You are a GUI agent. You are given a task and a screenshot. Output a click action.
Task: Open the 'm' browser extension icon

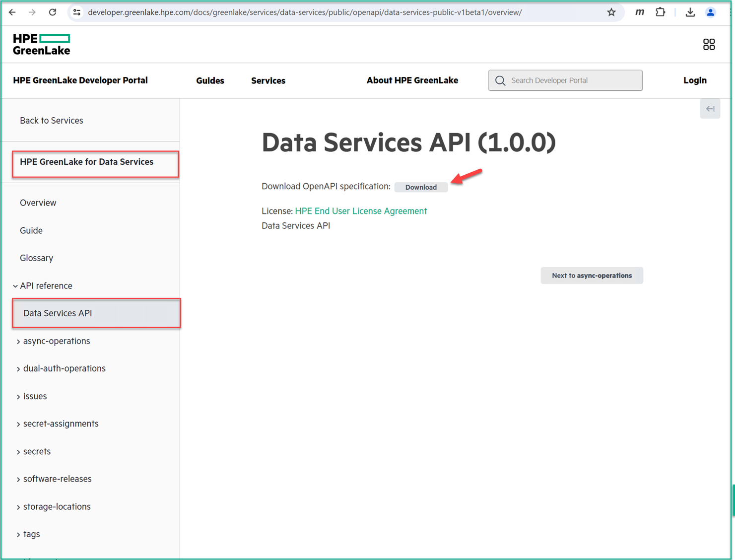tap(640, 12)
